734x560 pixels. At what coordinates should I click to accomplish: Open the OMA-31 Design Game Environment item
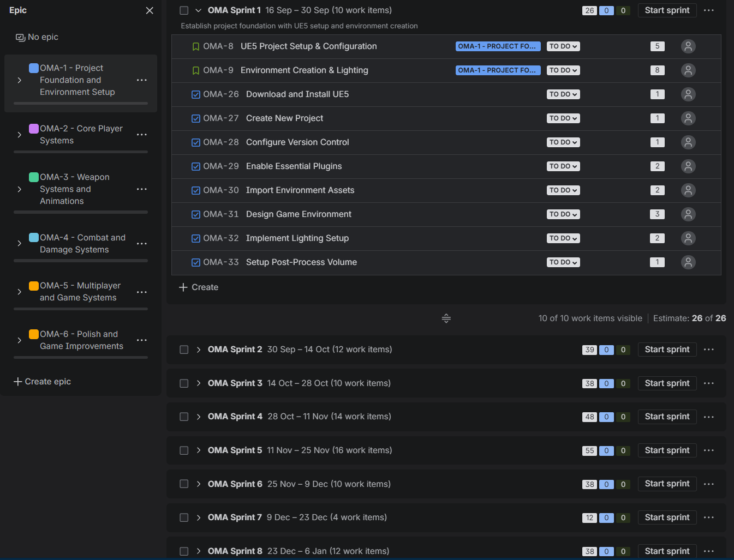pyautogui.click(x=299, y=214)
